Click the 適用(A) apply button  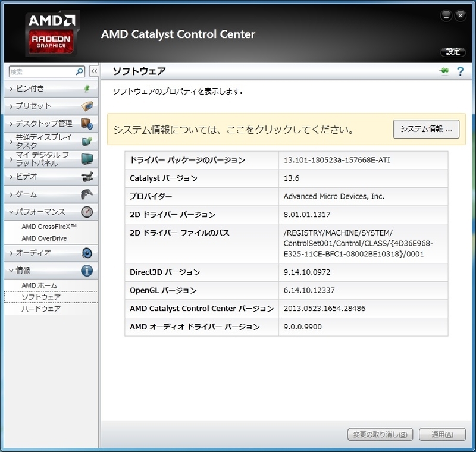tap(442, 434)
